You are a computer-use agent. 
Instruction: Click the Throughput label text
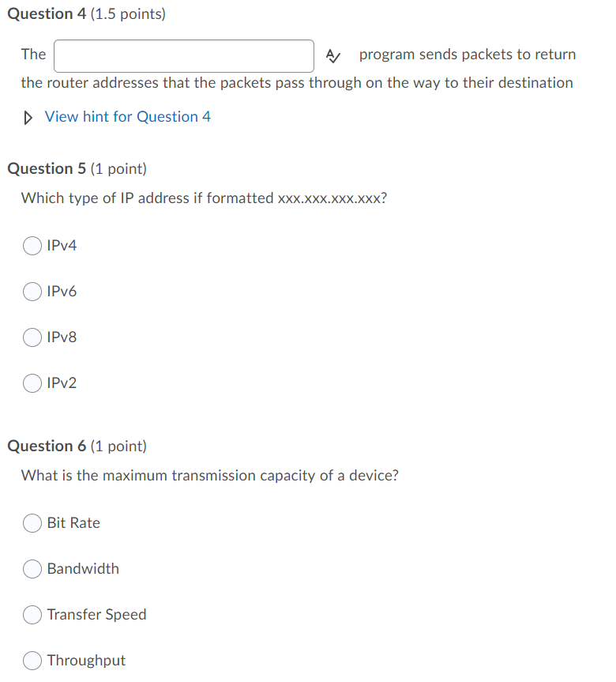[87, 661]
